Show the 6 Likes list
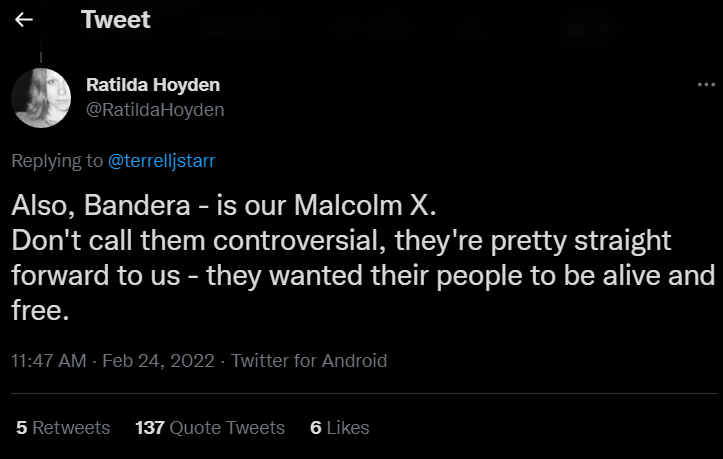 coord(340,427)
